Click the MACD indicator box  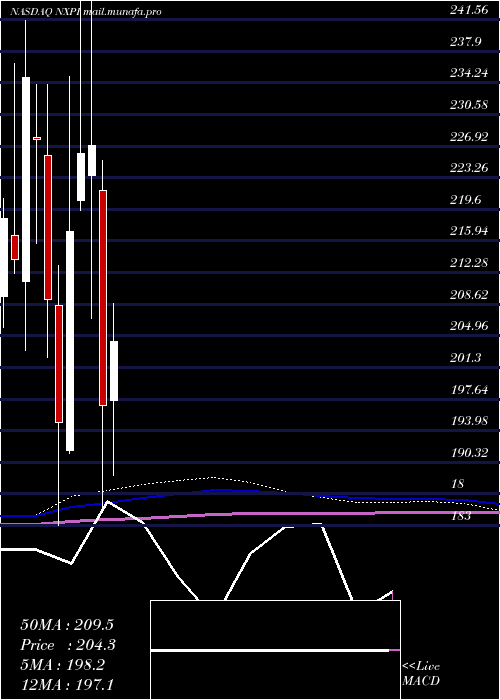pos(275,650)
